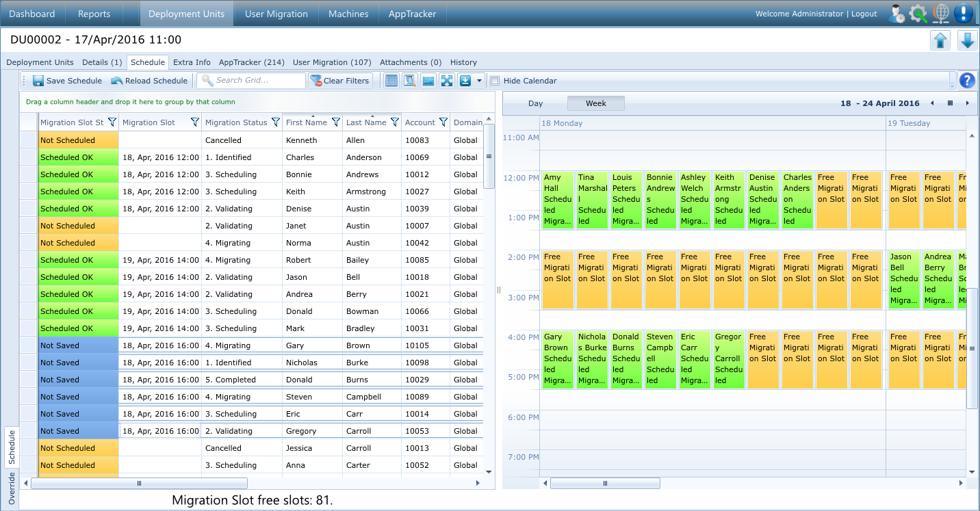Sort by the First Name column header
980x511 pixels.
306,122
